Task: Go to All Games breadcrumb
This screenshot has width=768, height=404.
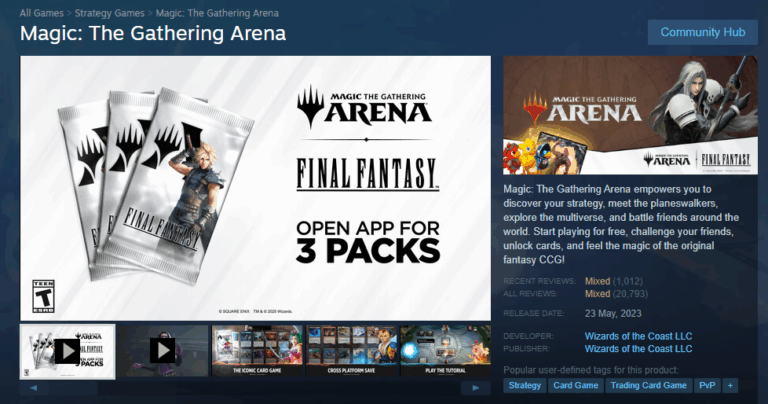Action: click(42, 13)
